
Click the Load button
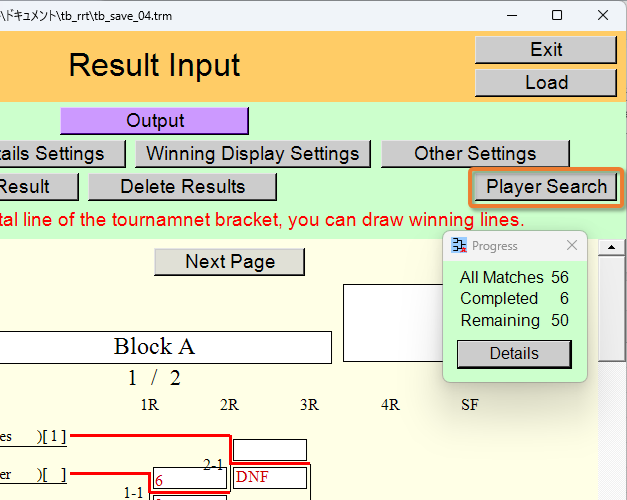(546, 83)
